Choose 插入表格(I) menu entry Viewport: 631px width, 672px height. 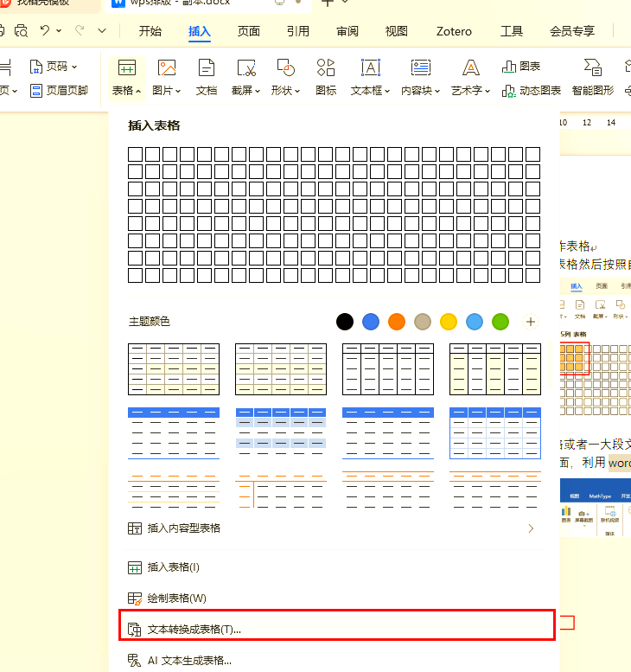click(335, 567)
